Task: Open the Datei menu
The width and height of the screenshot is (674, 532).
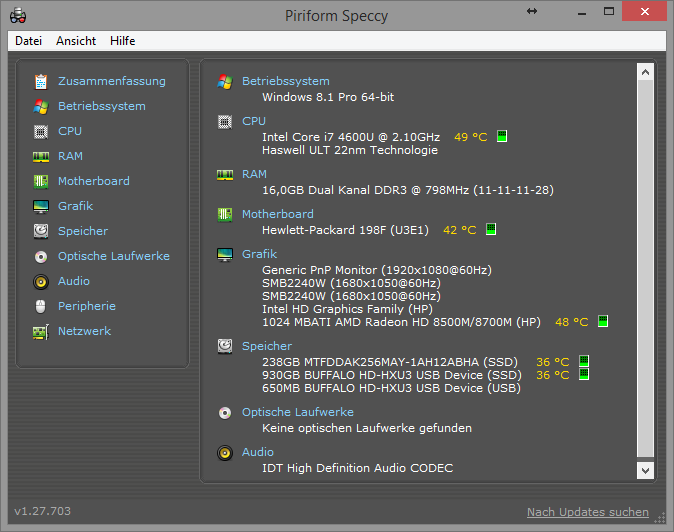Action: 28,41
